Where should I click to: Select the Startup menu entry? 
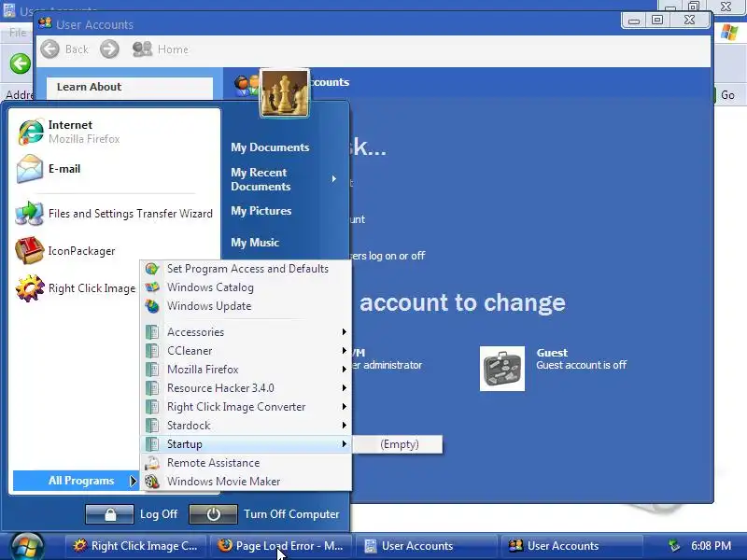247,444
